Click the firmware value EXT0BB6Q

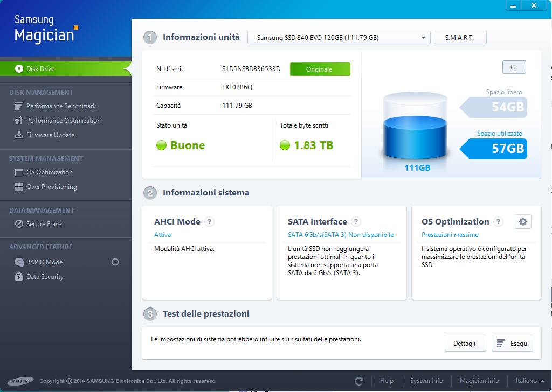coord(237,87)
